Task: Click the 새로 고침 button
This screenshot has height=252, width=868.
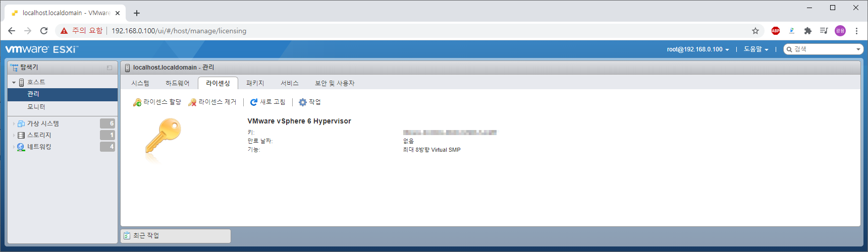Action: 268,102
